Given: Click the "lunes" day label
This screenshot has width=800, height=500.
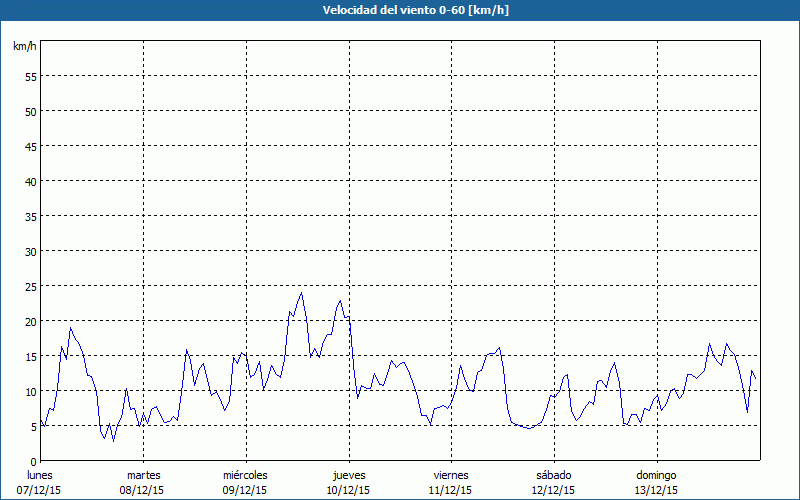Looking at the screenshot, I should pyautogui.click(x=40, y=475).
